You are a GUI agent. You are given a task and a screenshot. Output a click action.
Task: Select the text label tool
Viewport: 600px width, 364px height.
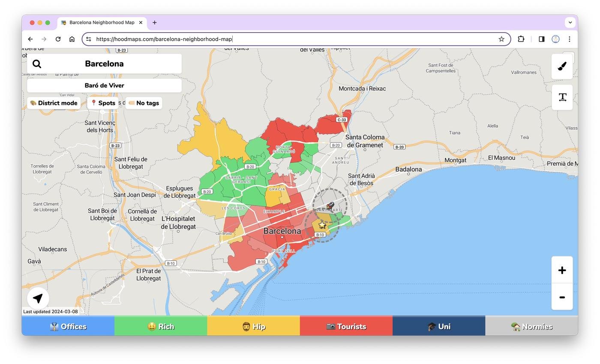coord(562,97)
